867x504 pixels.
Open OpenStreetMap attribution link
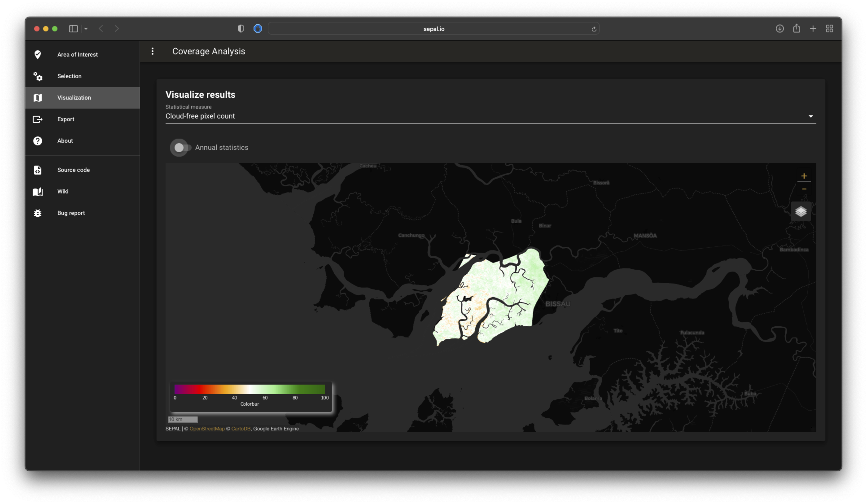pos(207,429)
